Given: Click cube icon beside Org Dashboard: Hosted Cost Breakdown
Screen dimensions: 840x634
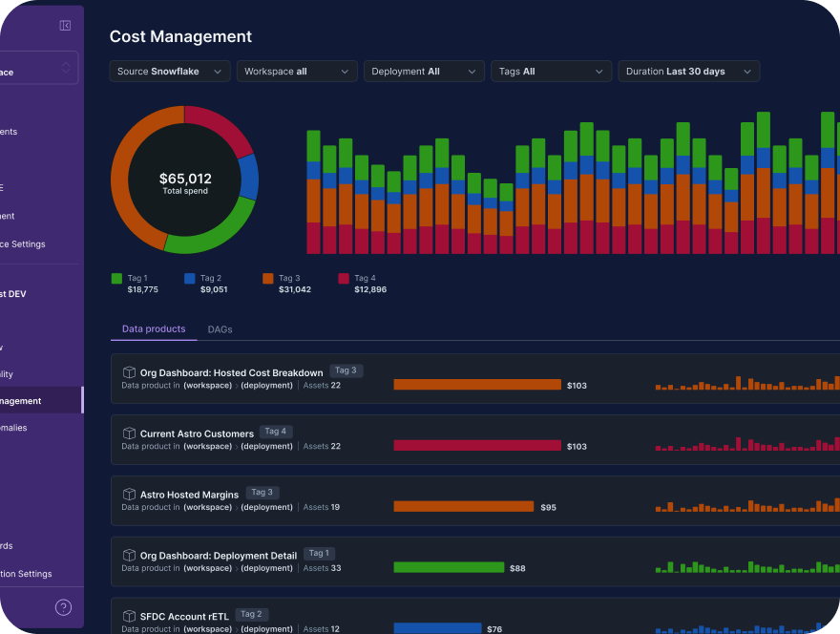Looking at the screenshot, I should pos(129,372).
